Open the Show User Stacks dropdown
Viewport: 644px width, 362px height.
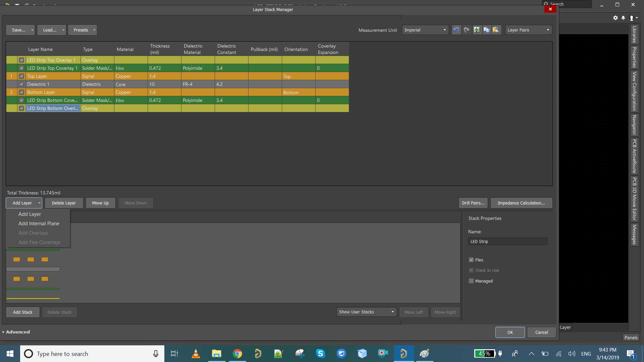pyautogui.click(x=366, y=312)
